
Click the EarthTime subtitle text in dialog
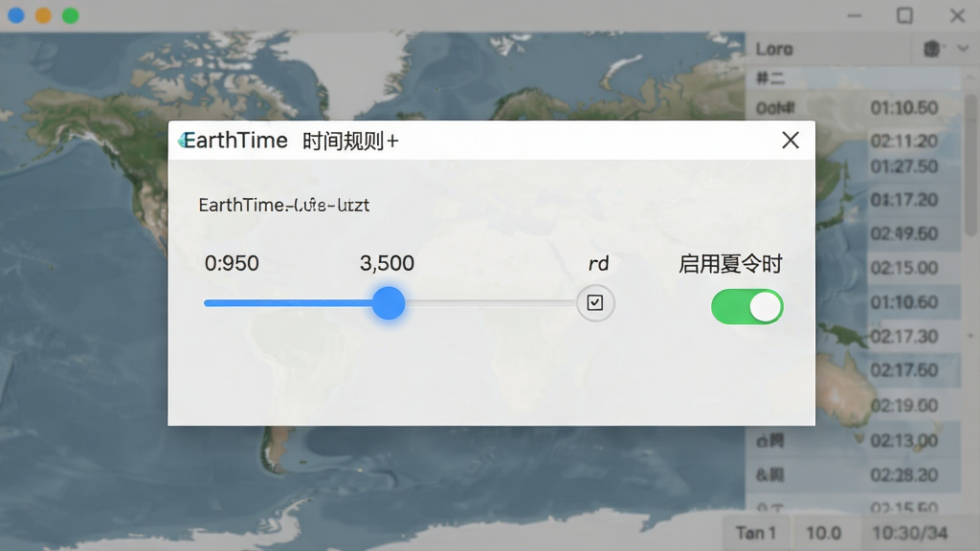283,205
